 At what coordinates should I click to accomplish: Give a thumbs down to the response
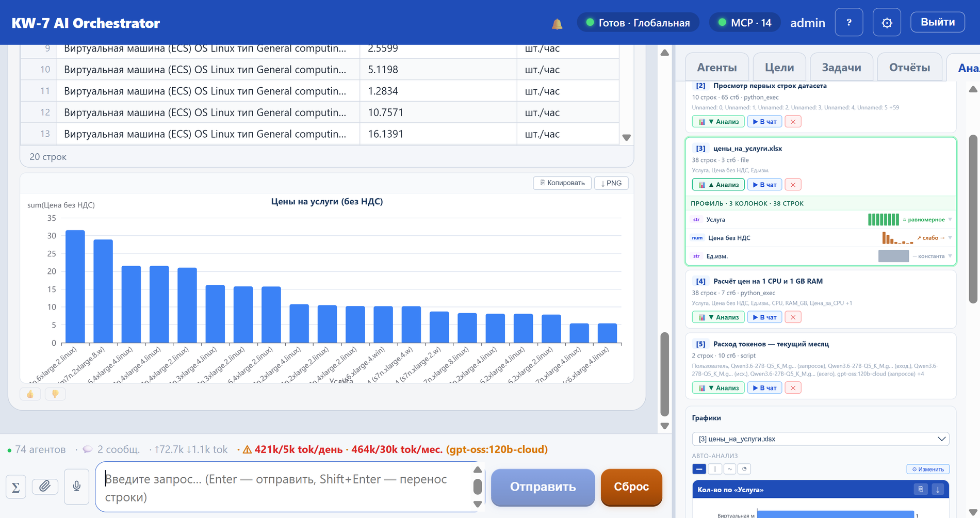55,394
